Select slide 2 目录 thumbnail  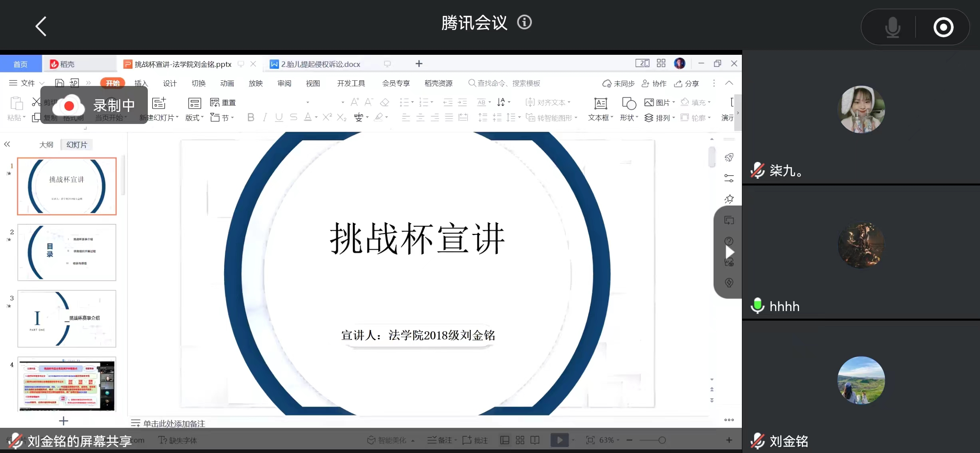tap(67, 252)
